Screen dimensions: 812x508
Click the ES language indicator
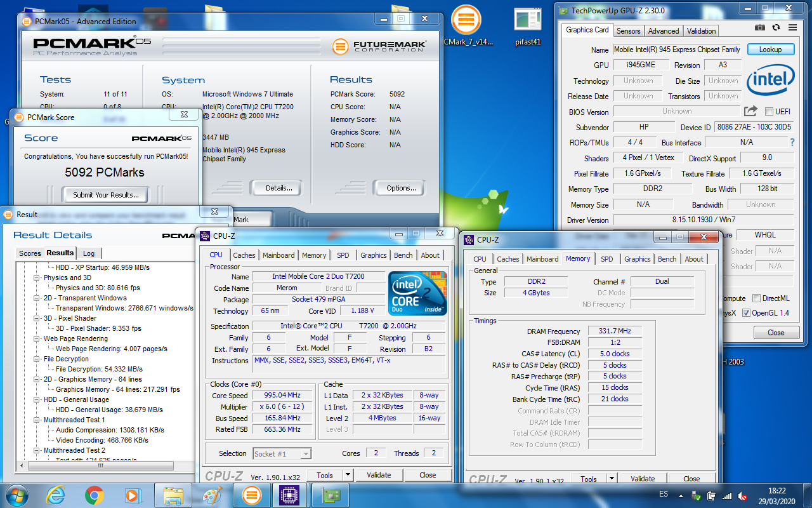coord(663,494)
